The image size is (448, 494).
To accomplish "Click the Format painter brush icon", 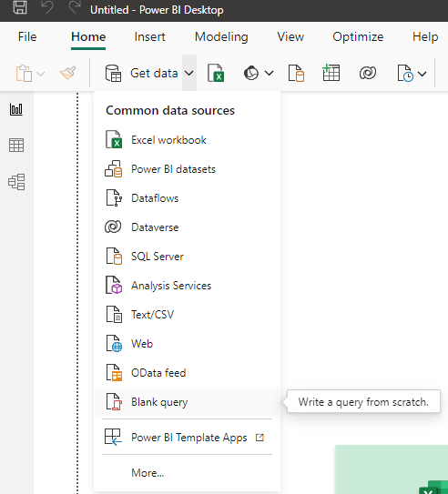I will 67,73.
